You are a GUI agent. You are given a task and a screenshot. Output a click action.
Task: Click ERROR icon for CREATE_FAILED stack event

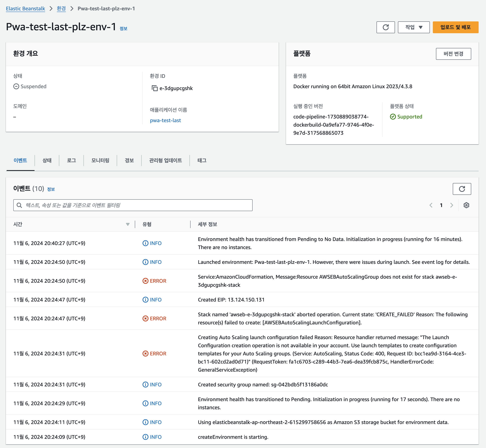145,318
